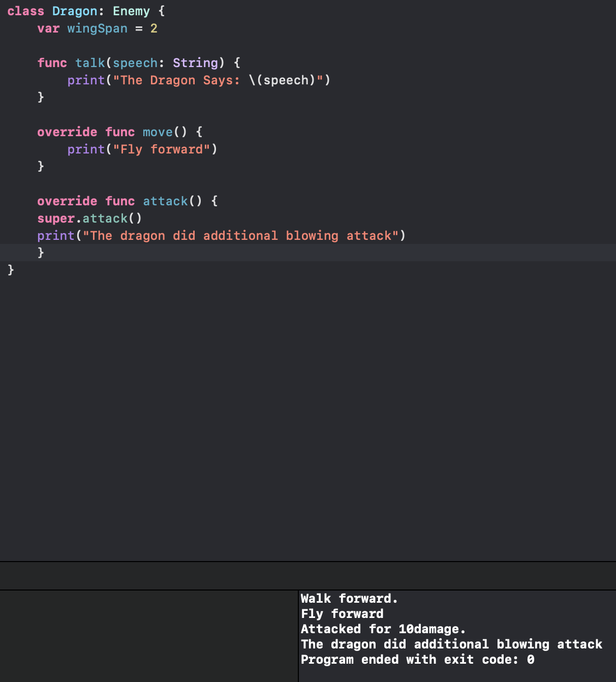Click the highlighted closing brace of attack function
Image resolution: width=616 pixels, height=682 pixels.
pyautogui.click(x=41, y=253)
